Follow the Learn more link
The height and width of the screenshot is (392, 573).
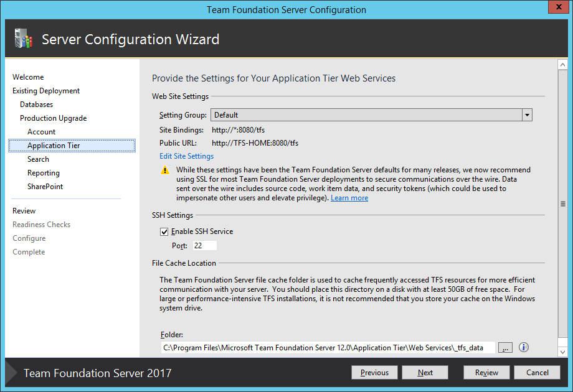click(349, 198)
